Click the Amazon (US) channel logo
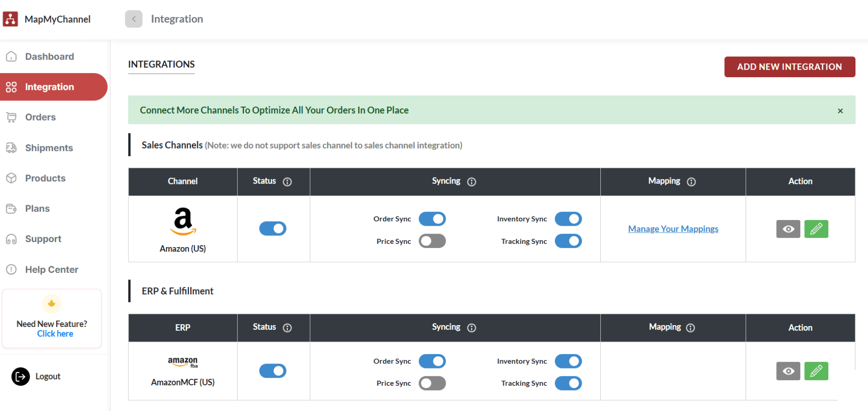This screenshot has height=411, width=868. pos(183,221)
